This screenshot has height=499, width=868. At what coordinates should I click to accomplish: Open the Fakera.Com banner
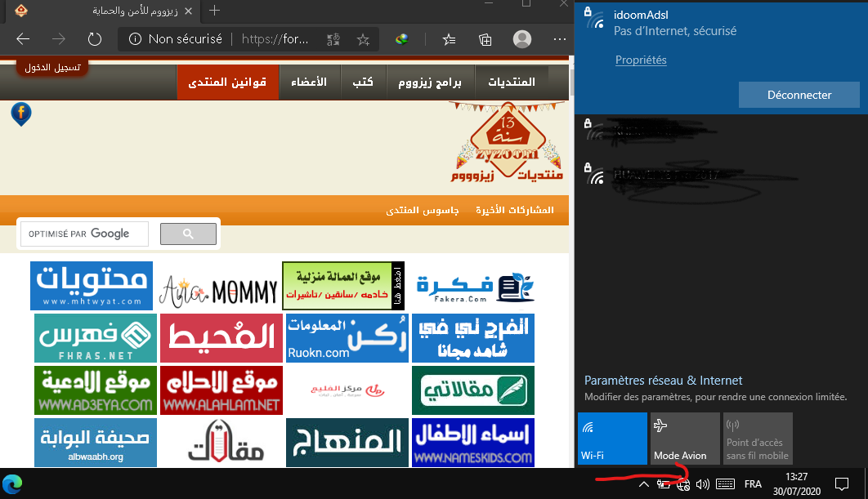tap(475, 287)
